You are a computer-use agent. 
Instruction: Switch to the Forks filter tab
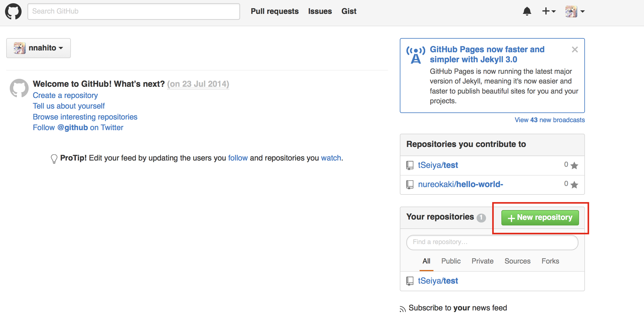click(550, 261)
